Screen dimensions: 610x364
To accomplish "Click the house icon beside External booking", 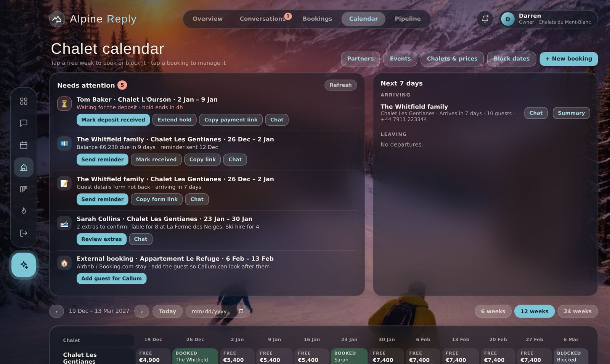I will pos(64,263).
